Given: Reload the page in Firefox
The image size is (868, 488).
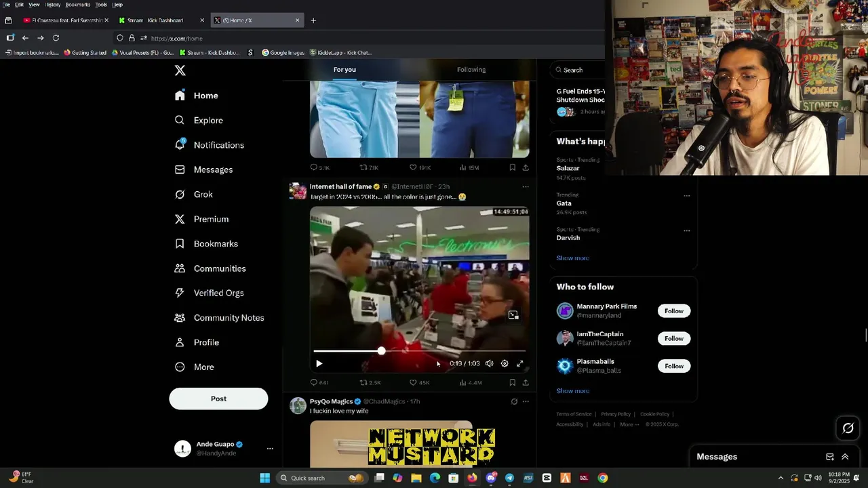Looking at the screenshot, I should tap(56, 38).
